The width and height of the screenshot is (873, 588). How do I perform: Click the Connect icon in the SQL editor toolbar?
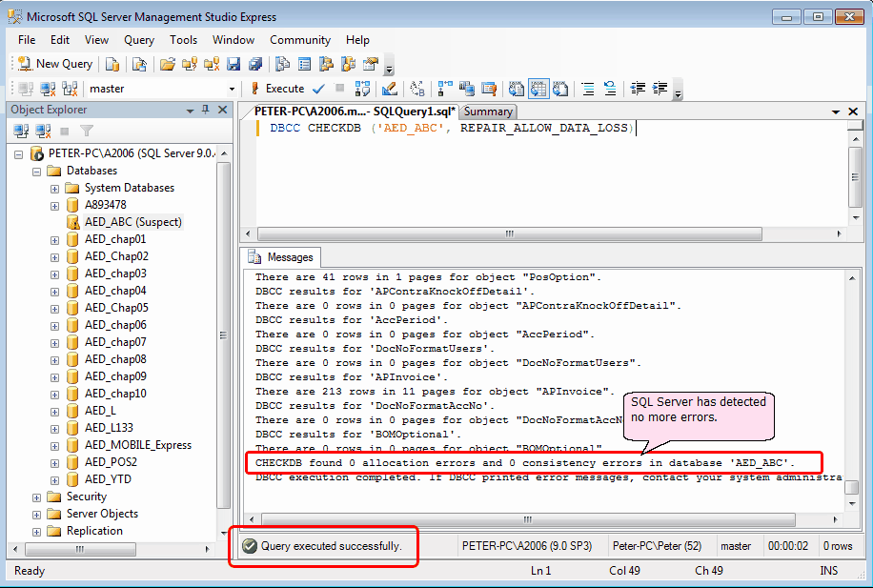coord(26,89)
